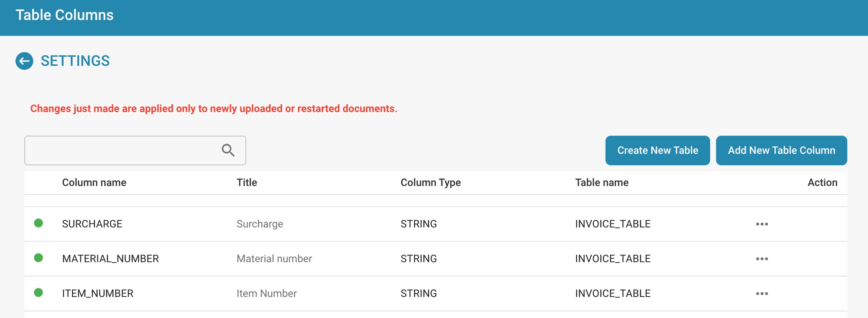This screenshot has height=318, width=868.
Task: Click the magnifying glass search icon
Action: click(228, 150)
